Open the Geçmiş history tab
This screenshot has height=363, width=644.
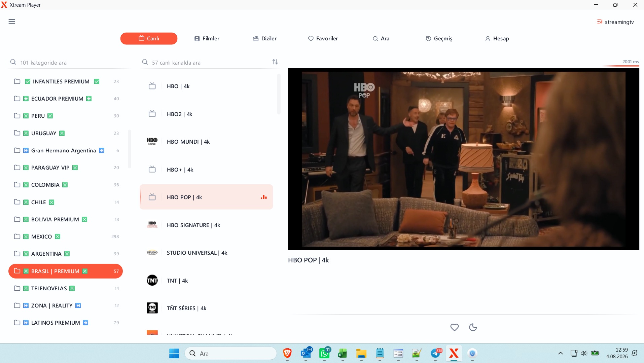pyautogui.click(x=439, y=38)
